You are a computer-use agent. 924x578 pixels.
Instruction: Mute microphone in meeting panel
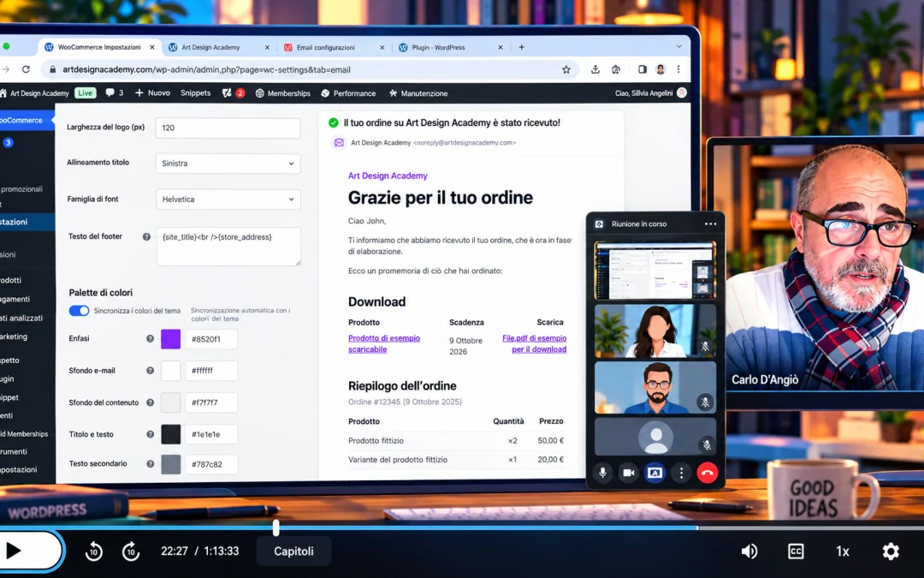tap(602, 473)
